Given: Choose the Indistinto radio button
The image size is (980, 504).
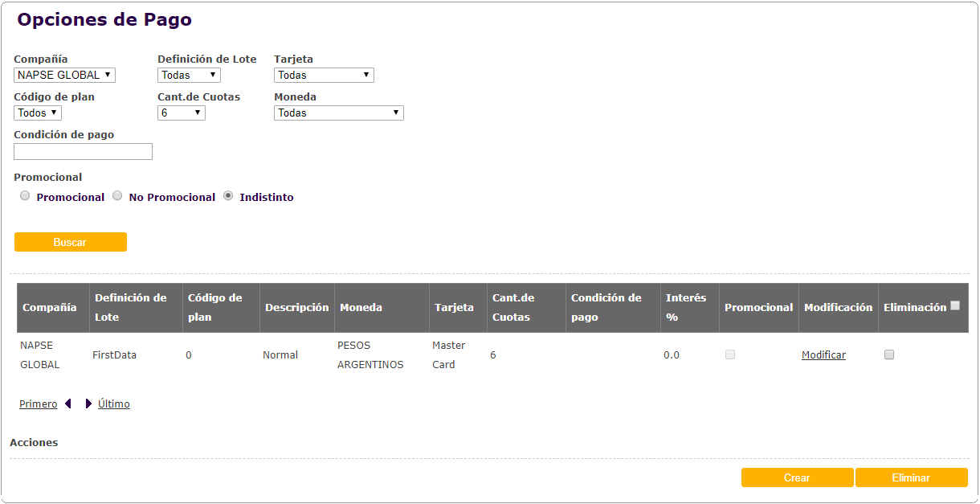Looking at the screenshot, I should [228, 196].
